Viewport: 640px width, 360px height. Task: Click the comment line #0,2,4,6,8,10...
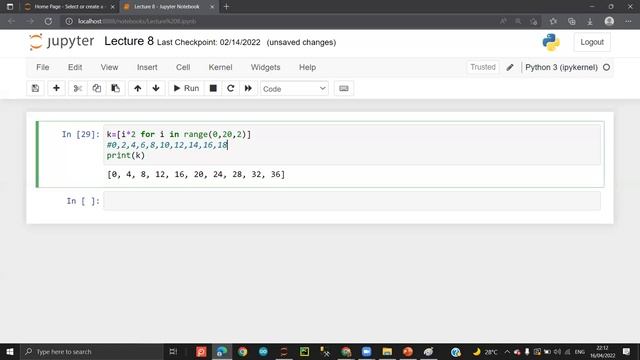tap(167, 145)
